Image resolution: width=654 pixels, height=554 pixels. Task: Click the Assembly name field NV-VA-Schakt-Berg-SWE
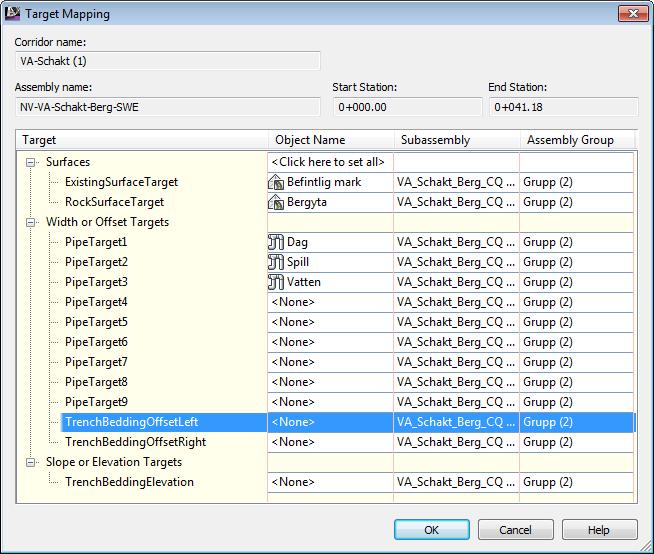tap(168, 107)
